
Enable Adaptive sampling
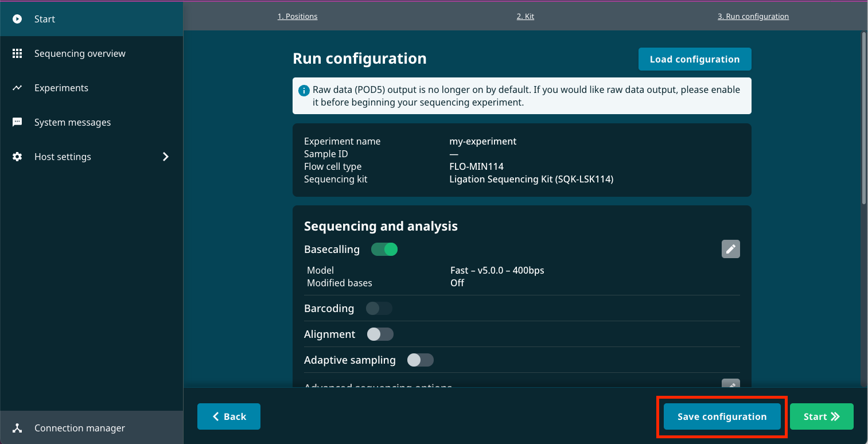(x=421, y=360)
